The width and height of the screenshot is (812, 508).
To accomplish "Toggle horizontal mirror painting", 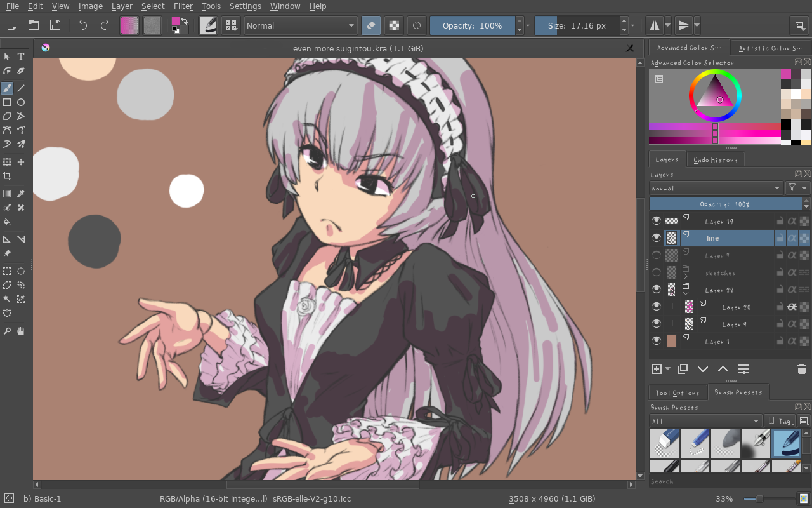I will point(654,25).
